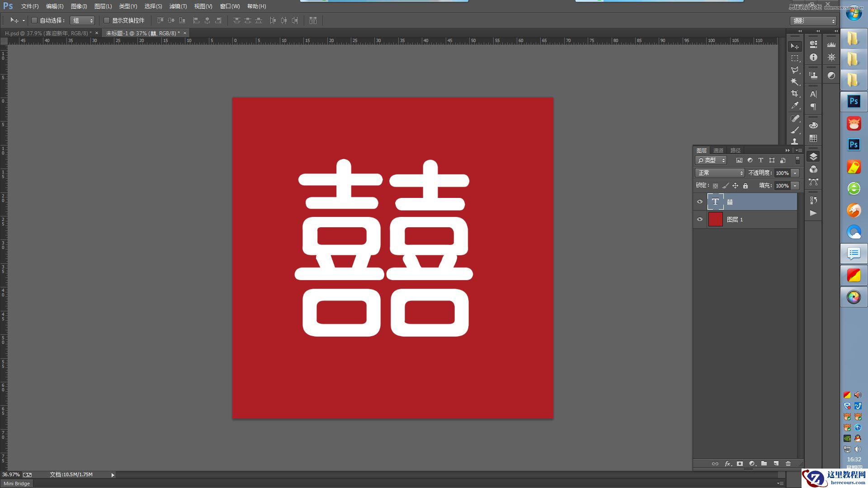Open the blend mode dropdown showing 正常
This screenshot has height=488, width=868.
tap(720, 173)
